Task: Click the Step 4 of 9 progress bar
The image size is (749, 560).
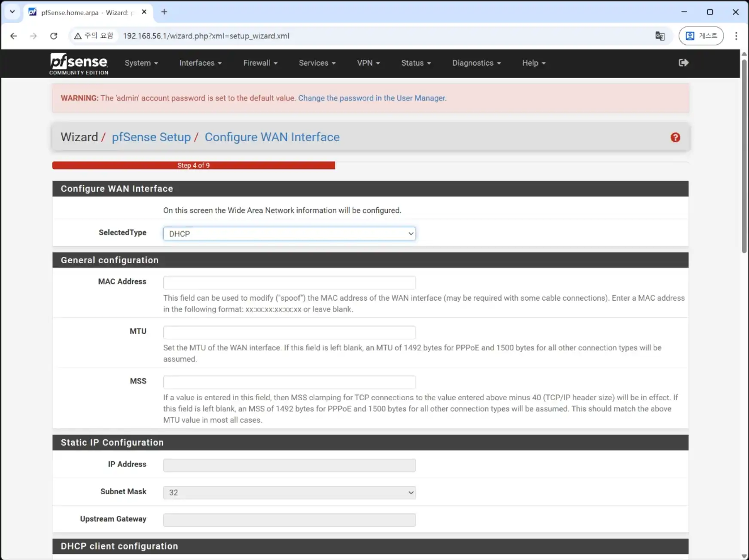Action: pyautogui.click(x=193, y=165)
